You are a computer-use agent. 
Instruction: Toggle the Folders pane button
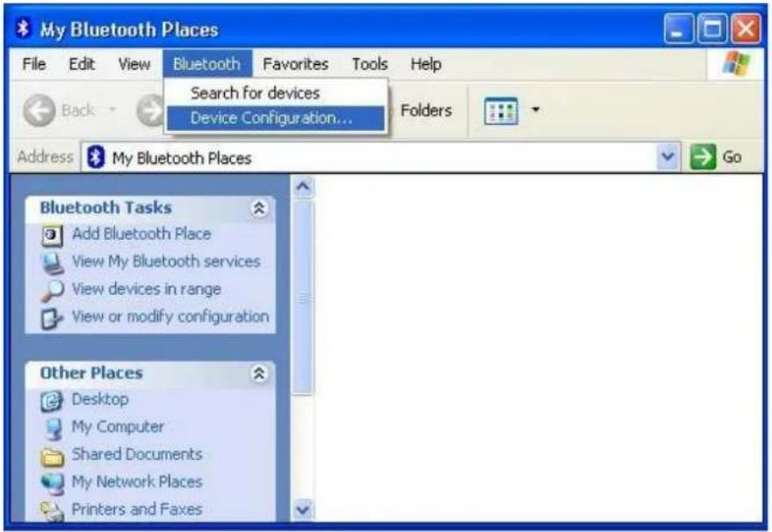[x=426, y=111]
